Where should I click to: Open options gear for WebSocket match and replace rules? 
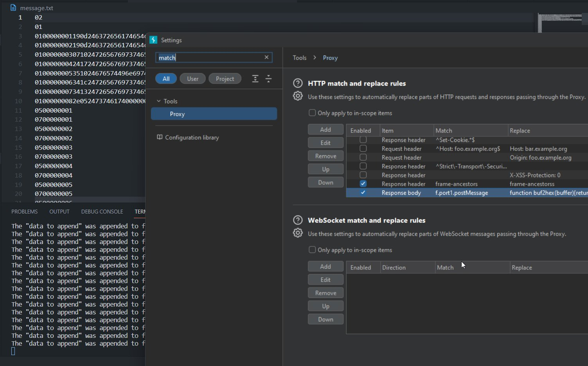coord(298,233)
